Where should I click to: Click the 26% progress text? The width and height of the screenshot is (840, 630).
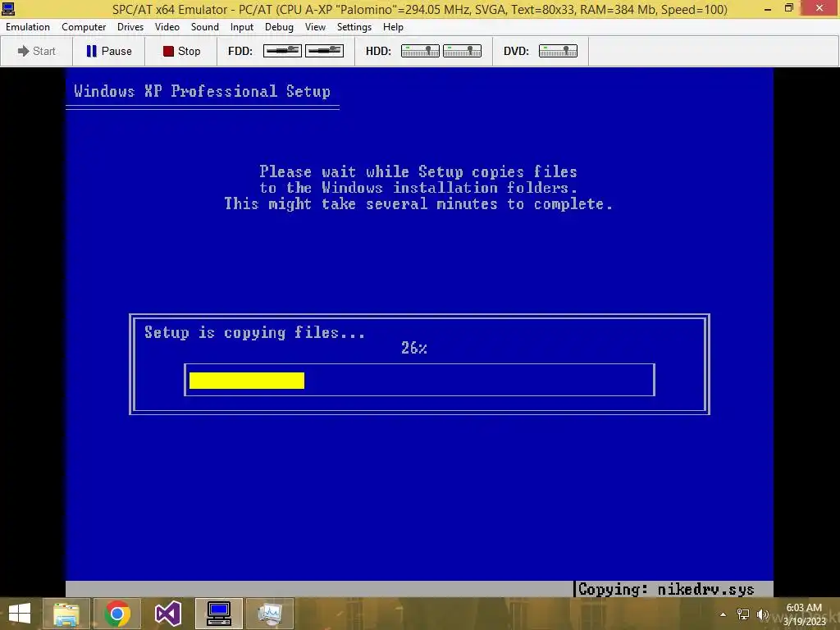[x=414, y=348]
